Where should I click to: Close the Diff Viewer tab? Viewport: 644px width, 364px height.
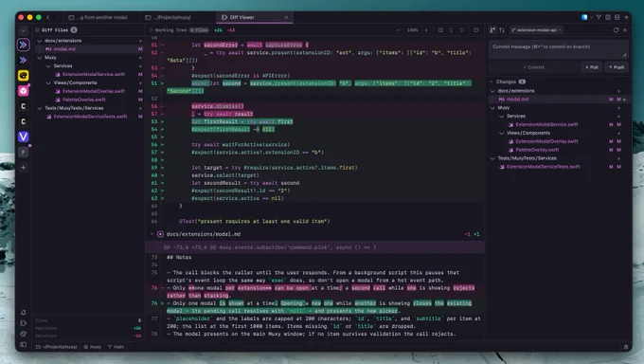(286, 17)
